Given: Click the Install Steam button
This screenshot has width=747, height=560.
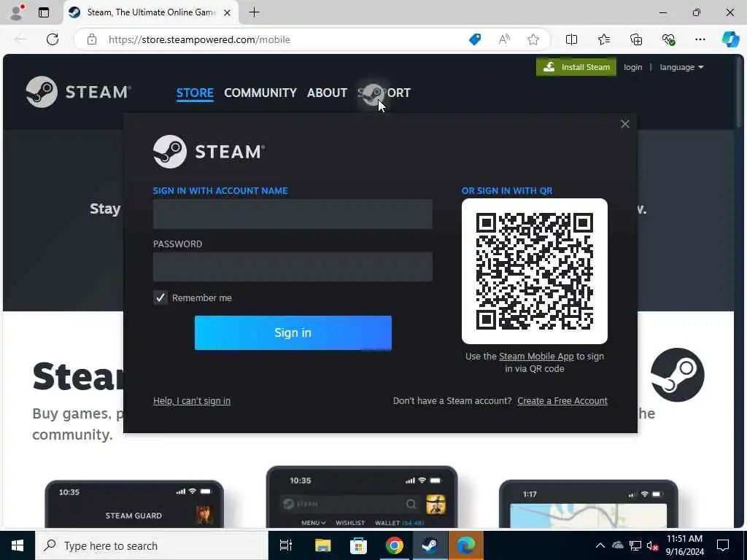Looking at the screenshot, I should (x=576, y=67).
